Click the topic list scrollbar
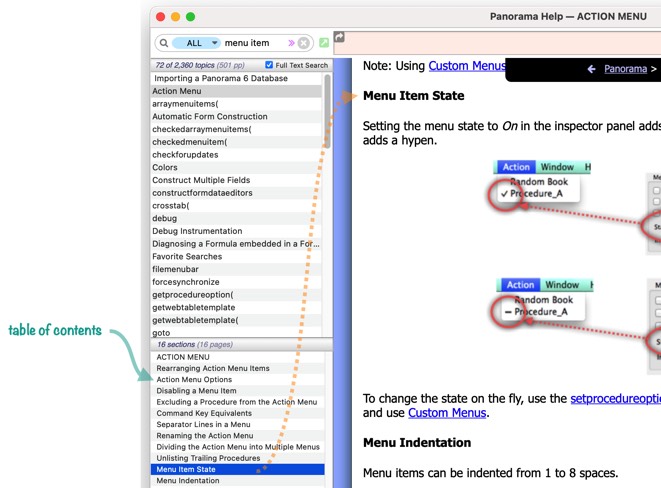 click(327, 111)
